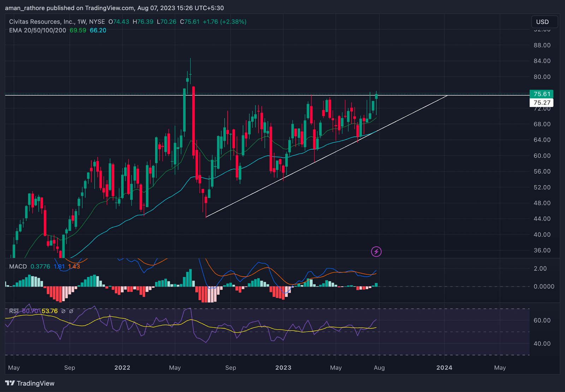
Task: Click the 0.0000 MACD axis label
Action: coord(544,286)
